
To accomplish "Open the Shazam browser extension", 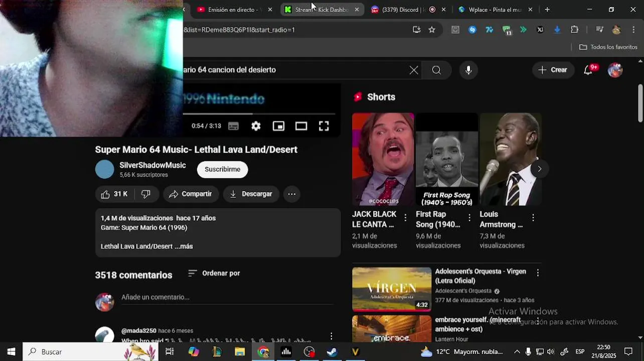I will [472, 30].
